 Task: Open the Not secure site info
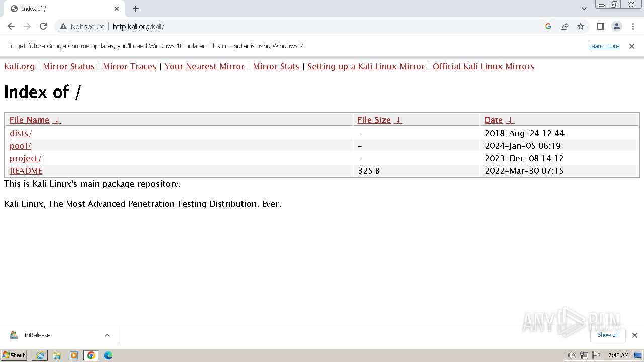coord(82,26)
